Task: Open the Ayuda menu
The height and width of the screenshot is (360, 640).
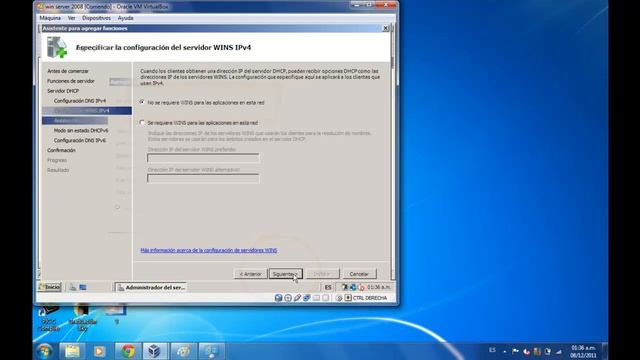Action: point(125,18)
